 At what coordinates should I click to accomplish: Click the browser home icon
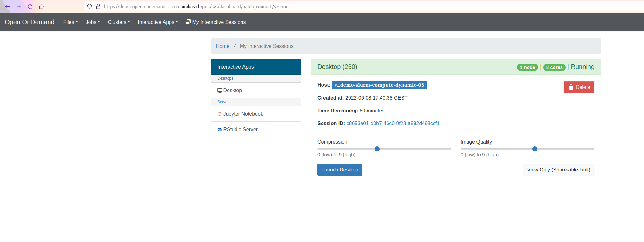click(x=42, y=7)
